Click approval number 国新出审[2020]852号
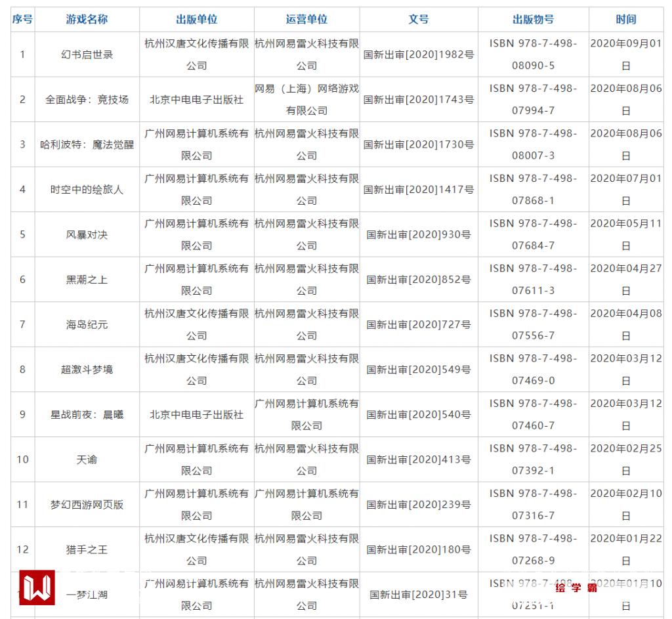 pos(419,280)
